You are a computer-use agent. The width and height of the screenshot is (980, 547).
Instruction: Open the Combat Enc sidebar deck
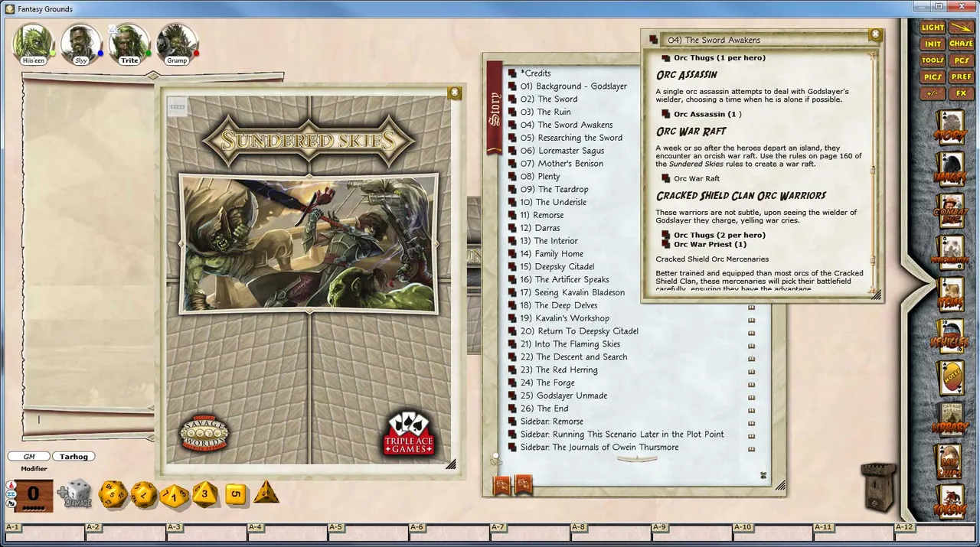(x=949, y=211)
